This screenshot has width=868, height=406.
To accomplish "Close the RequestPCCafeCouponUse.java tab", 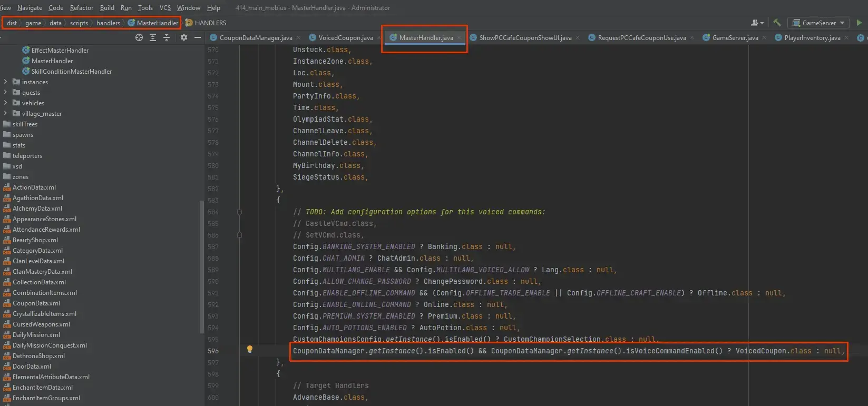I will (x=692, y=37).
